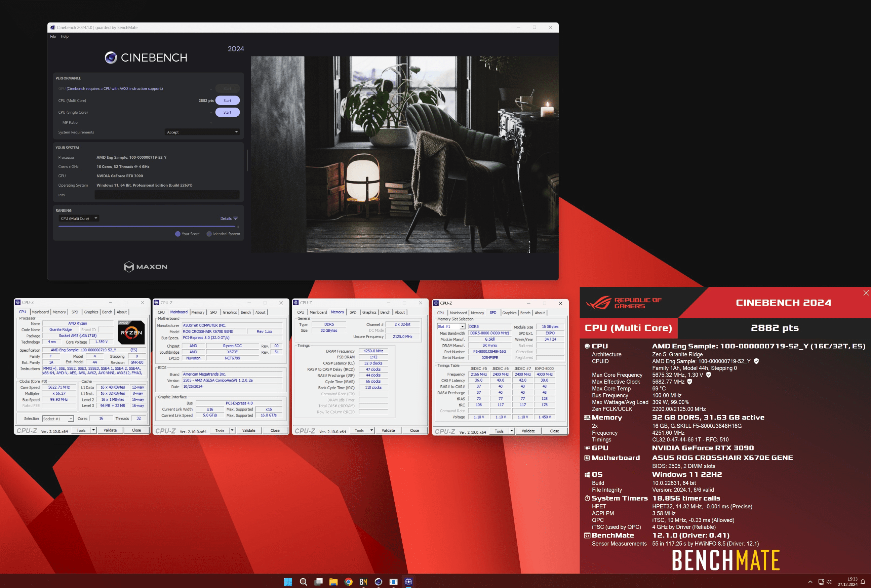Click the Info text field in Your System
The height and width of the screenshot is (588, 871).
pos(167,195)
